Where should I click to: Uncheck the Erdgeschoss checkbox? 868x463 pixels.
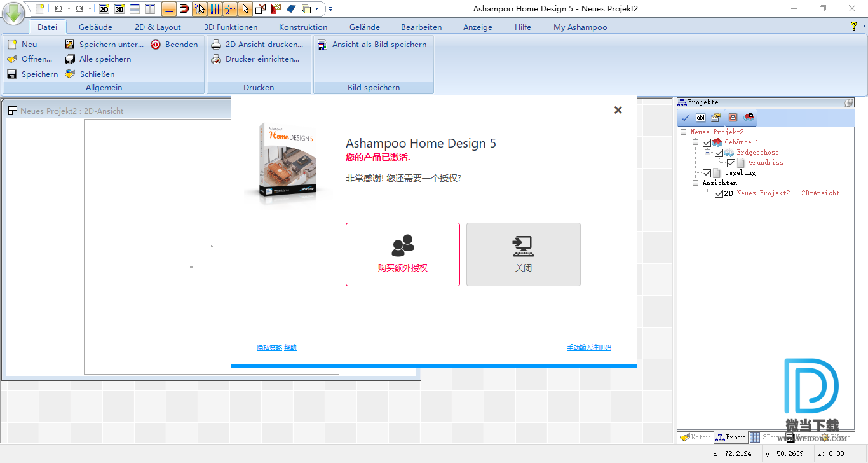point(719,153)
